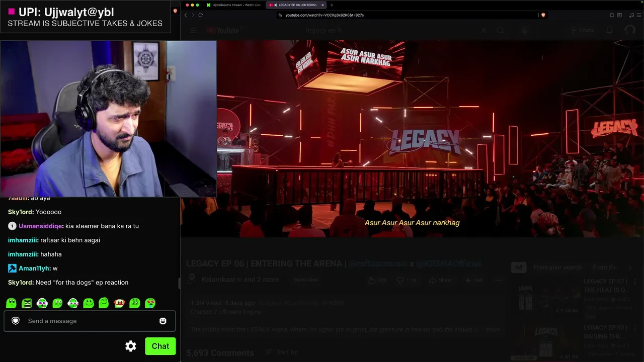Dislike the LEGACY EP 06 video
The width and height of the screenshot is (644, 362).
406,280
